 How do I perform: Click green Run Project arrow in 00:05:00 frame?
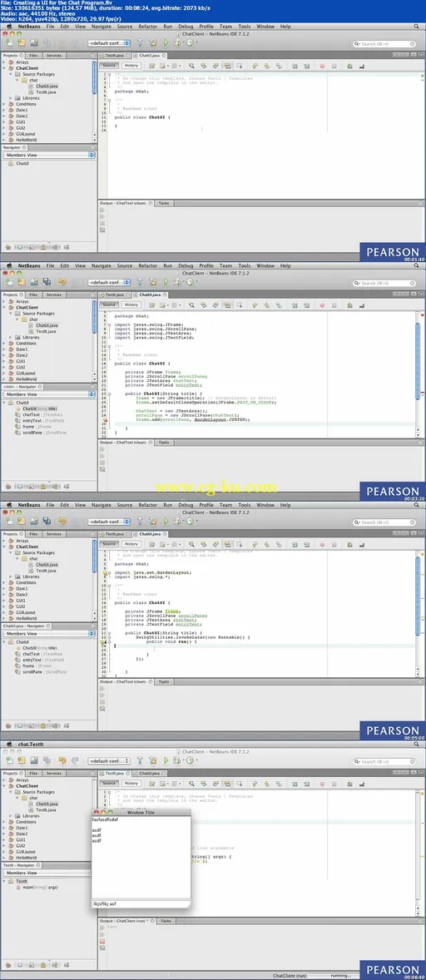[x=166, y=522]
